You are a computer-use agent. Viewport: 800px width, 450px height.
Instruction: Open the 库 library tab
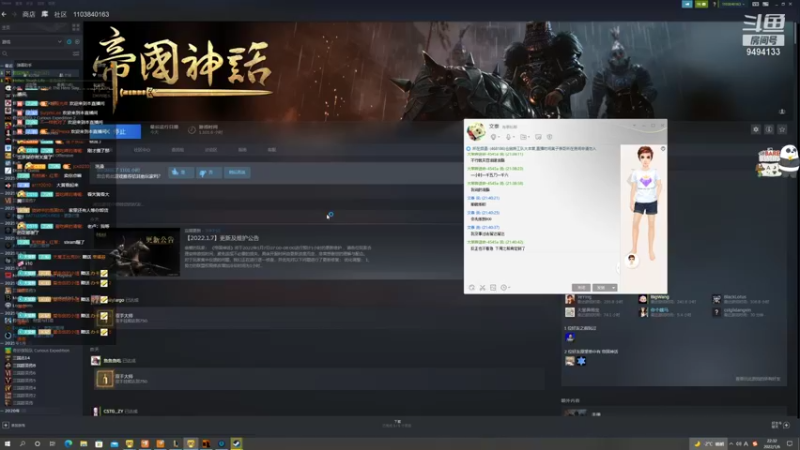coord(45,14)
